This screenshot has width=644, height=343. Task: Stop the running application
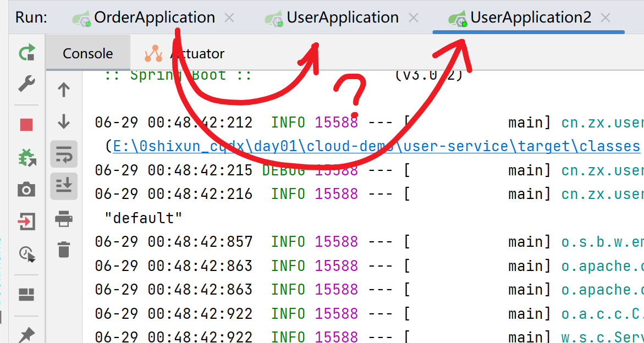27,125
